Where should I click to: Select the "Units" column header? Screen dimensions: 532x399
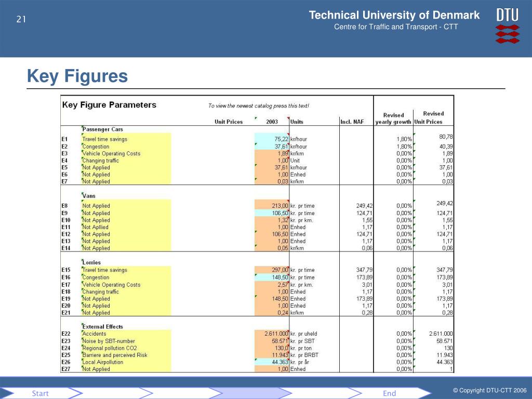(297, 122)
